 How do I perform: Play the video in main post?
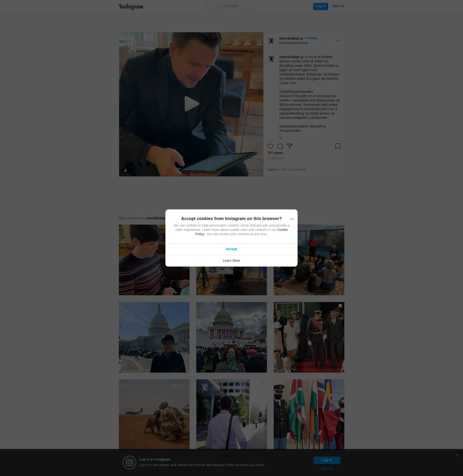coord(191,104)
